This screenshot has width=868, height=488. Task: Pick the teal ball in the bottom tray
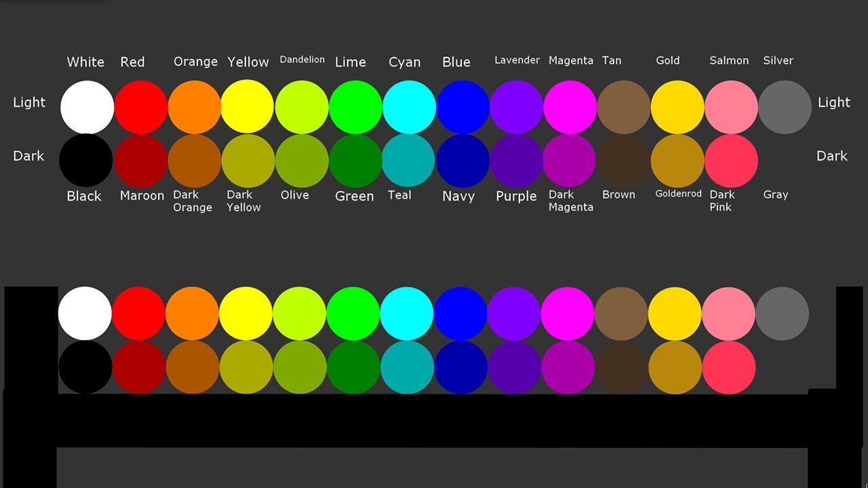point(406,367)
